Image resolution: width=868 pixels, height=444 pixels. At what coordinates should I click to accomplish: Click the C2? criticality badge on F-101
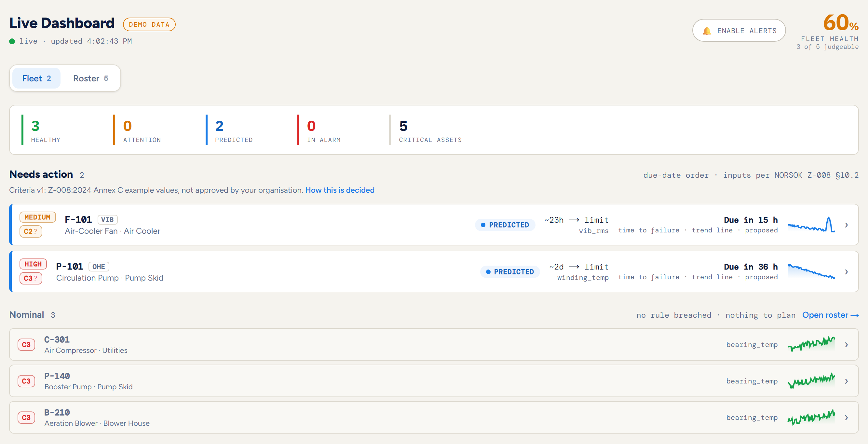pos(31,231)
